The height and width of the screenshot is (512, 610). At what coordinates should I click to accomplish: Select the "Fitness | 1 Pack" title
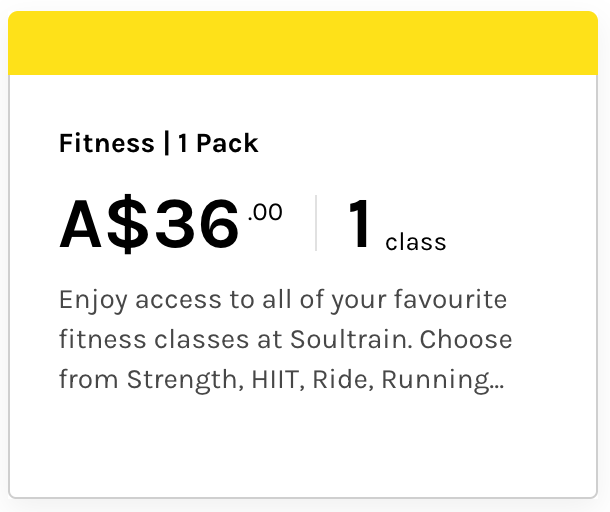coord(159,143)
